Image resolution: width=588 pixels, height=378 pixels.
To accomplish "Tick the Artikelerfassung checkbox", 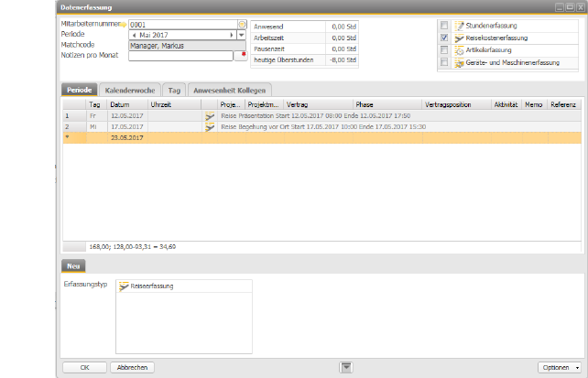I will (x=444, y=50).
